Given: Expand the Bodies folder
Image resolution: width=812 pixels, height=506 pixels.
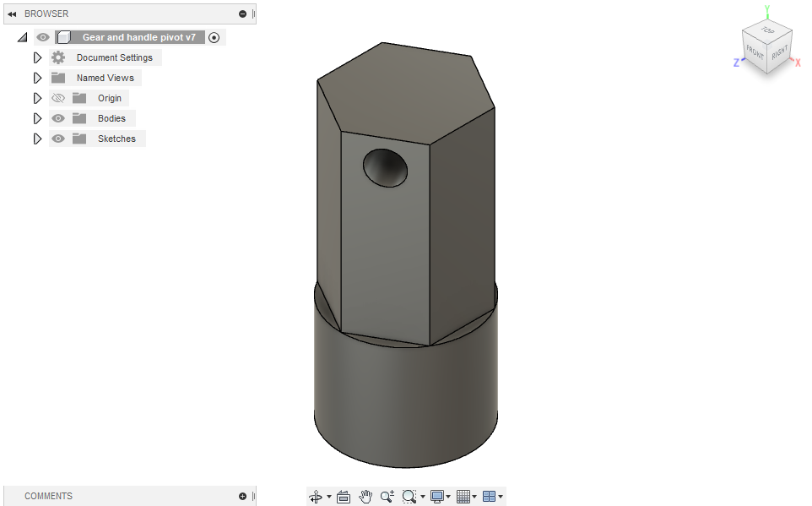Looking at the screenshot, I should coord(37,117).
